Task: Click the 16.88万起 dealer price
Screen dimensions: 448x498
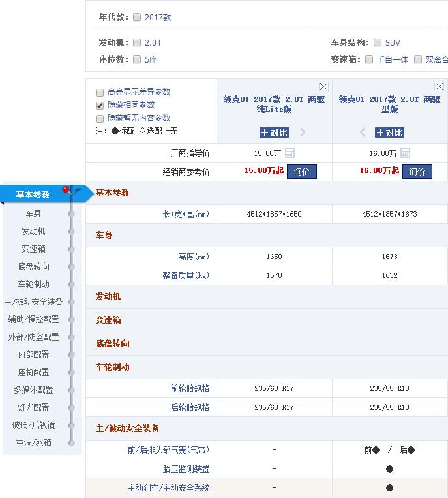Action: tap(380, 171)
